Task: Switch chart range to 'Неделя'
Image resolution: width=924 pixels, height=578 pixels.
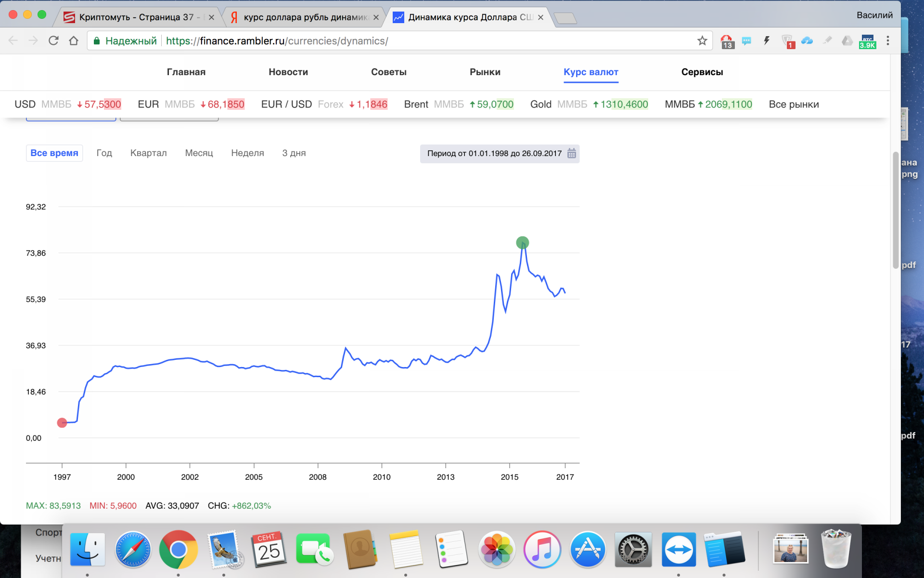Action: coord(247,153)
